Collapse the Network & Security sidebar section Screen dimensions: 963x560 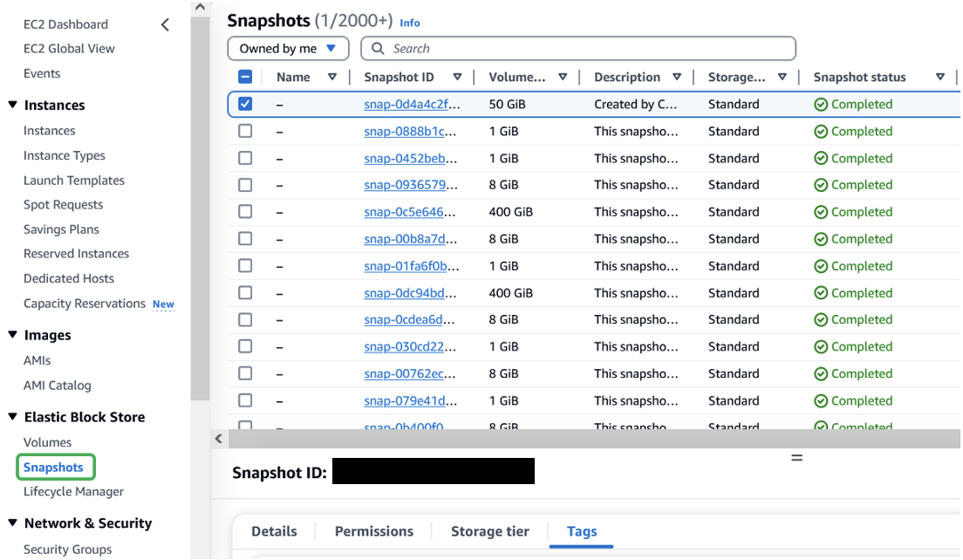(x=10, y=522)
